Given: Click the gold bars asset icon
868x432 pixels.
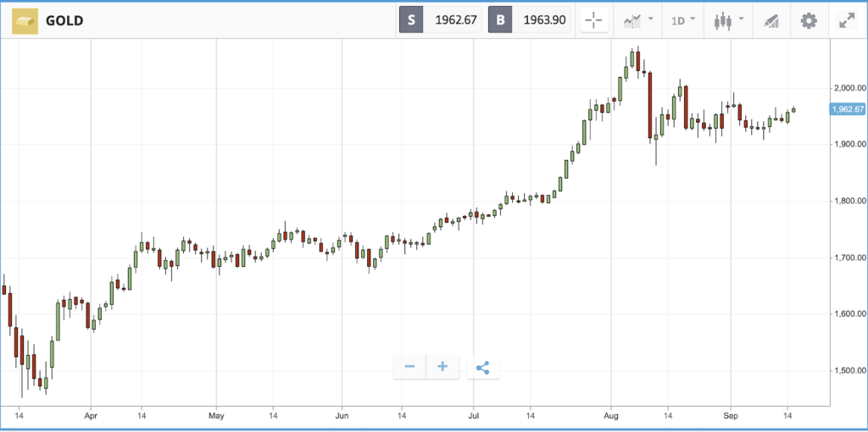Looking at the screenshot, I should coord(25,21).
